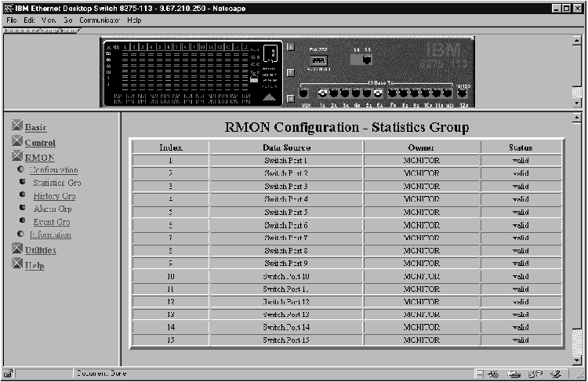Expand the Basic navigation section
The image size is (588, 382).
pos(36,127)
